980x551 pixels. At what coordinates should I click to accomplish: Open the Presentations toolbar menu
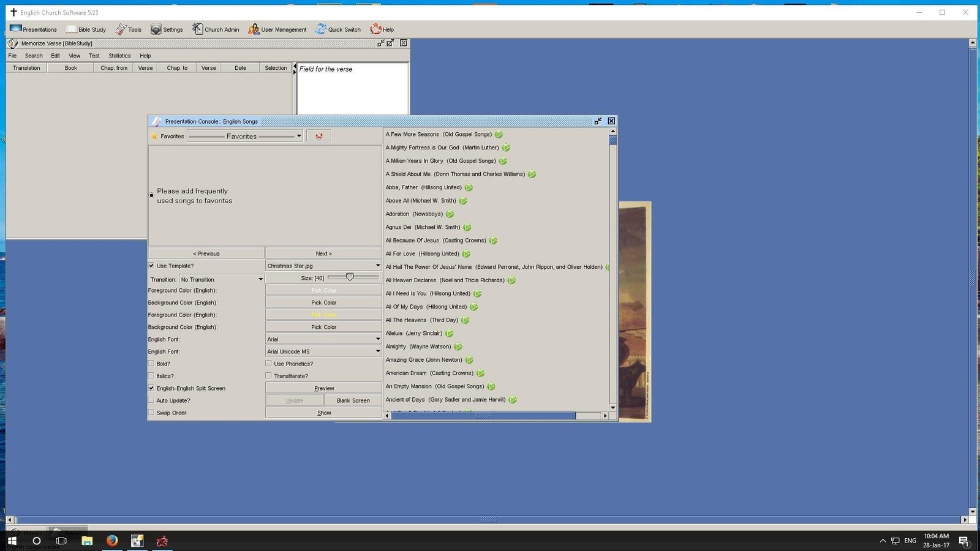tap(33, 29)
